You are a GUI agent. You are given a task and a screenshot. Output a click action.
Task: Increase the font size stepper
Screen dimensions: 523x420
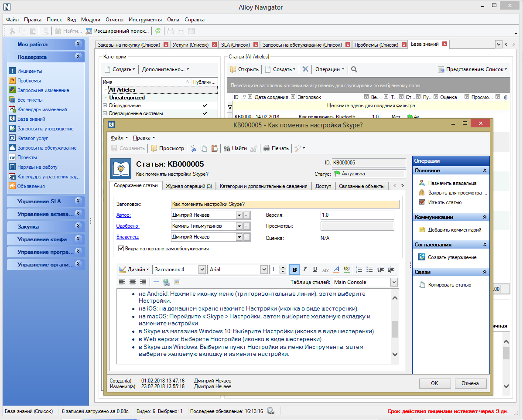coord(283,267)
